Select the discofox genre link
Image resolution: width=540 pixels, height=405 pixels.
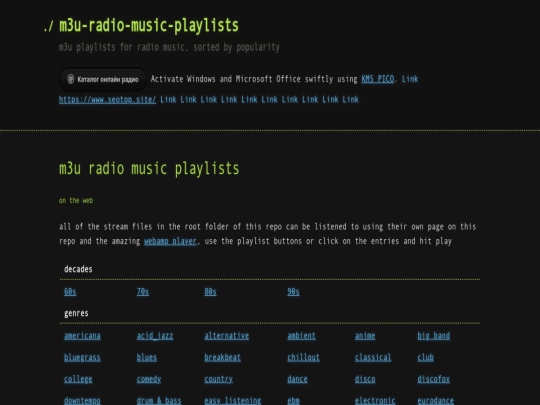[x=433, y=379]
